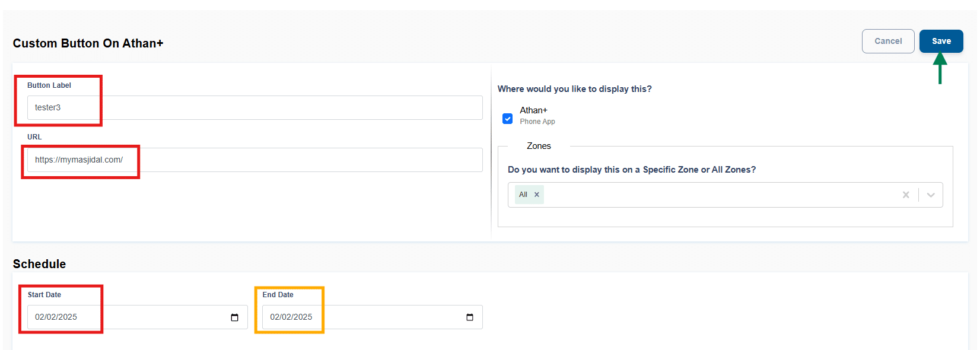Click the 'Custom Button On Athan+' heading
This screenshot has width=980, height=350.
coord(88,43)
